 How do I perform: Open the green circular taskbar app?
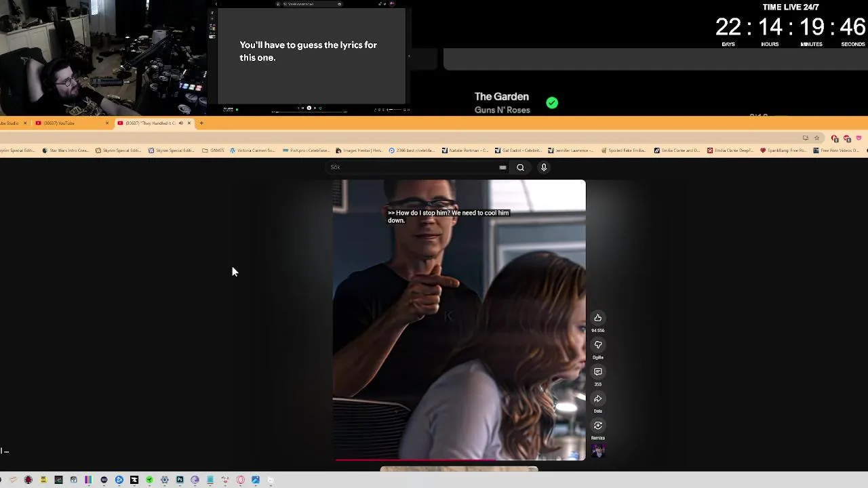149,480
